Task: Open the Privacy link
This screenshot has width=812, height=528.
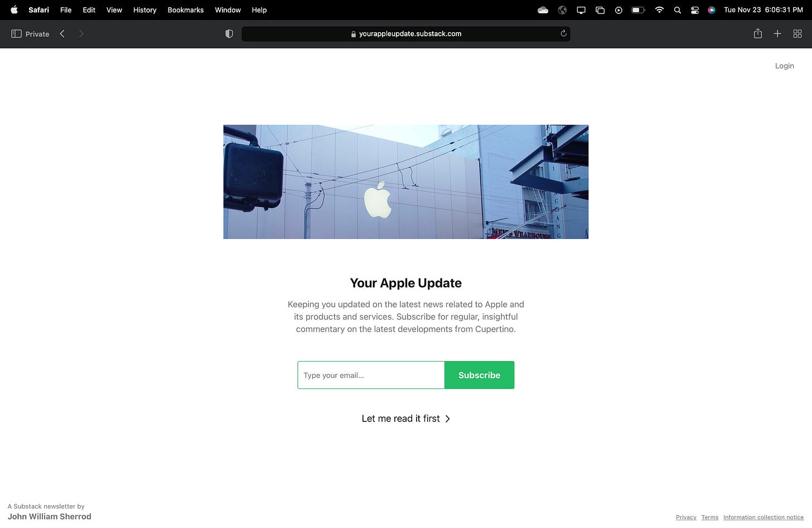Action: point(686,517)
